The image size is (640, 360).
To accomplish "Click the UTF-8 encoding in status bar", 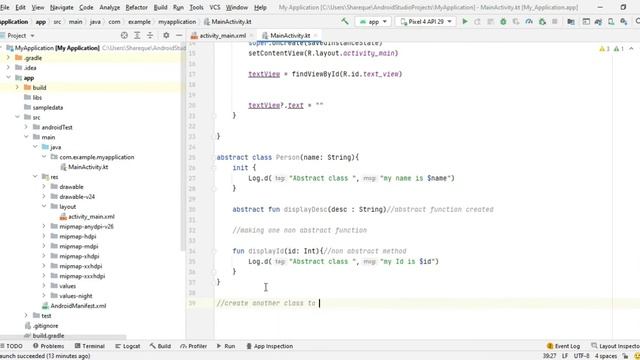I will tap(581, 356).
